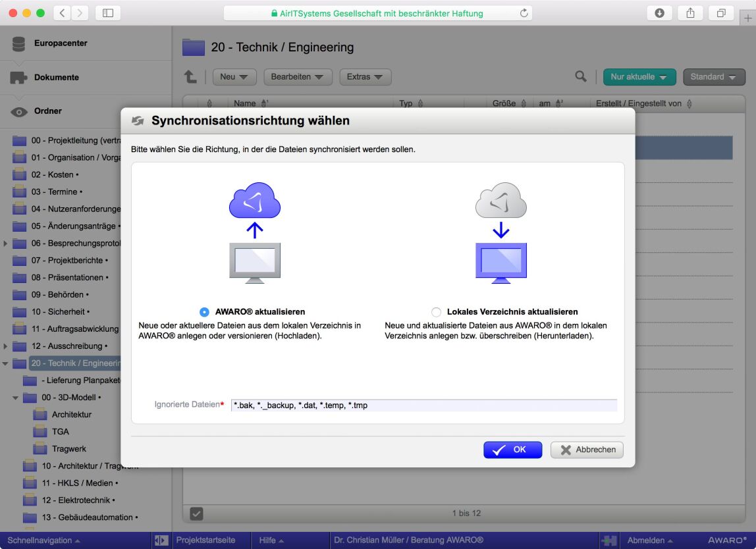Open Schnellnavigation menu in bottom bar
Screen dimensions: 756x549
44,540
